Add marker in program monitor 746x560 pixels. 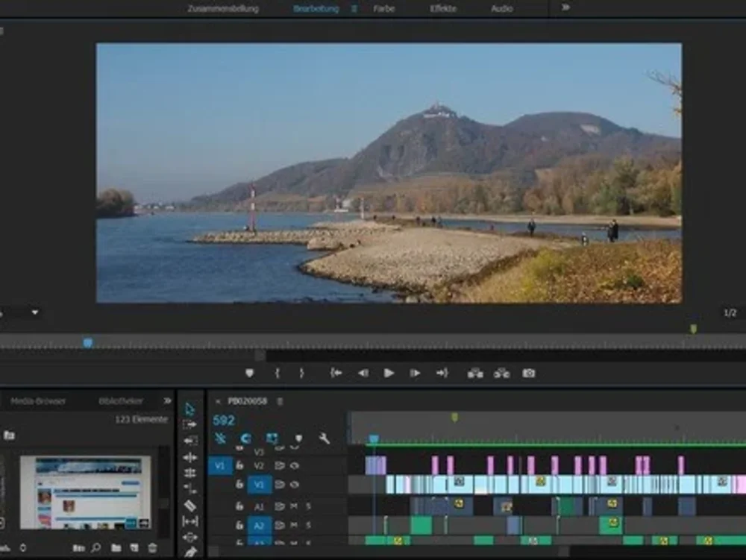coord(249,373)
